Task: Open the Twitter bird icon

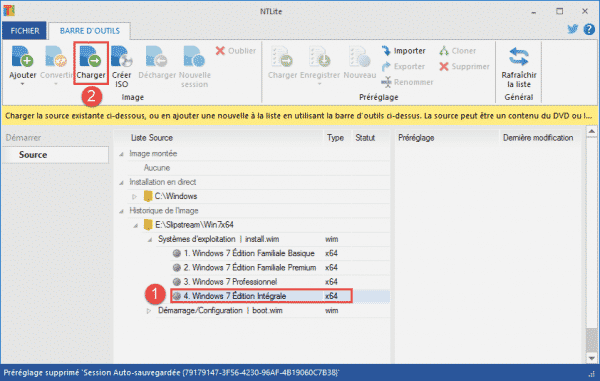Action: pyautogui.click(x=572, y=29)
